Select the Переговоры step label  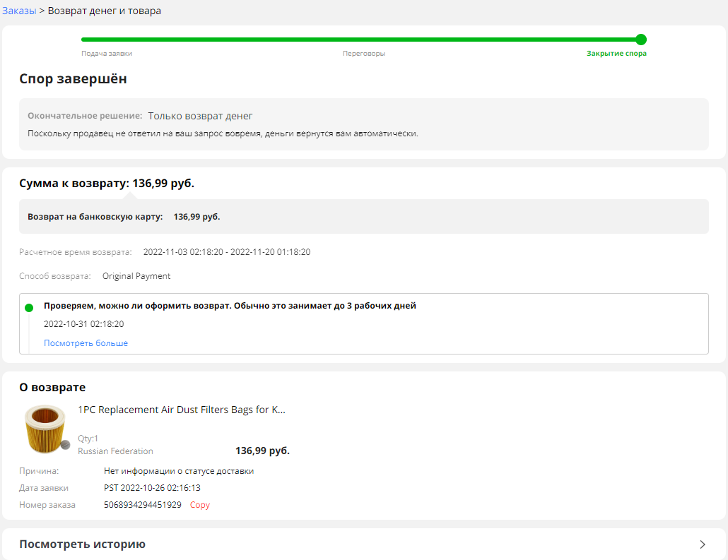tap(364, 54)
